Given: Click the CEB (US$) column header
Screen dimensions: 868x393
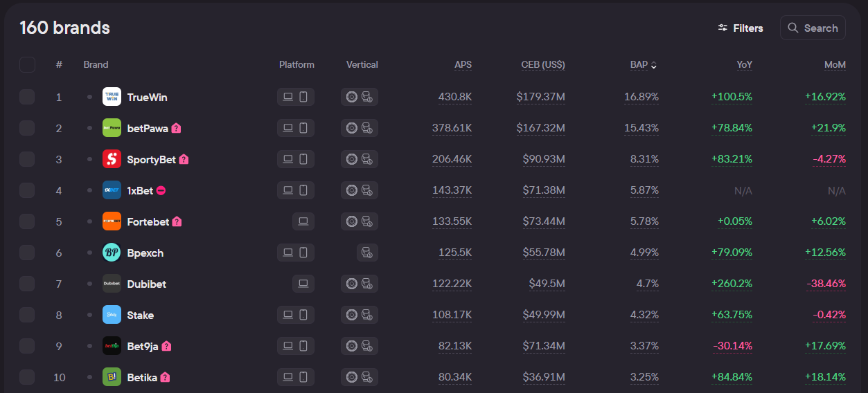Looking at the screenshot, I should pos(542,64).
